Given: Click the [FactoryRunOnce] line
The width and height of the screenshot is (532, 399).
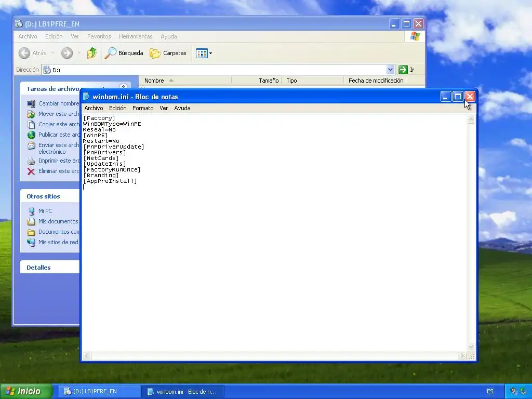Looking at the screenshot, I should (x=112, y=169).
